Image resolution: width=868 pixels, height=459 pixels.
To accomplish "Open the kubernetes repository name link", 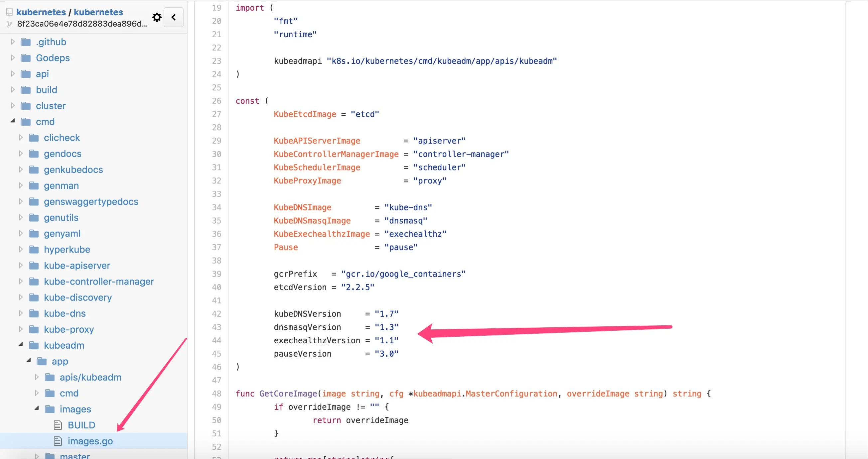I will coord(98,12).
